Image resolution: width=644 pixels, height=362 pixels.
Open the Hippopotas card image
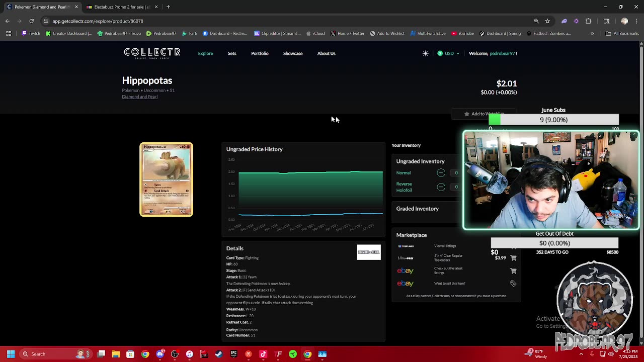(x=166, y=179)
